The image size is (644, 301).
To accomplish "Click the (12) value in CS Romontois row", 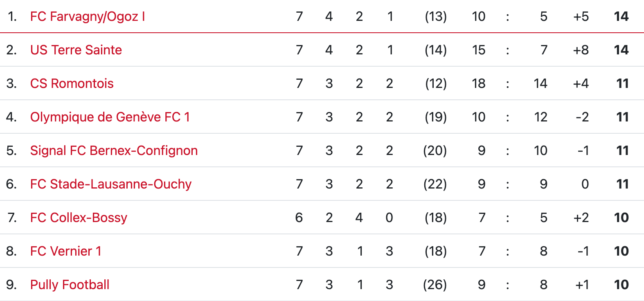I will pos(436,83).
